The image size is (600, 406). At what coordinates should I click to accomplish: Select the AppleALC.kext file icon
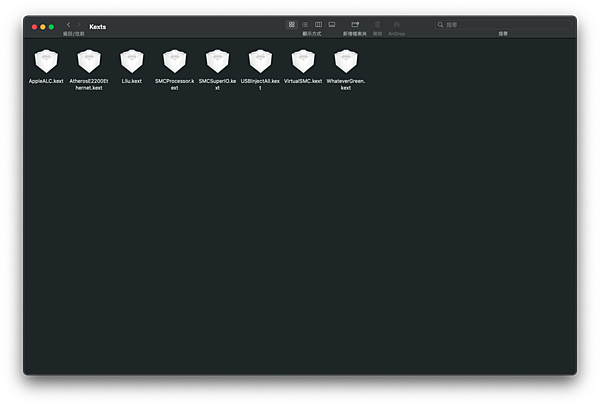[x=46, y=61]
